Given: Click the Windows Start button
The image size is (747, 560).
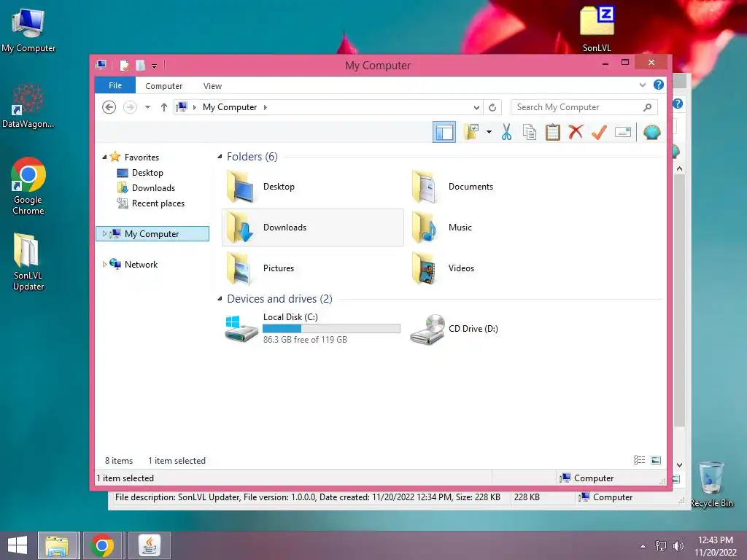Looking at the screenshot, I should [x=18, y=545].
